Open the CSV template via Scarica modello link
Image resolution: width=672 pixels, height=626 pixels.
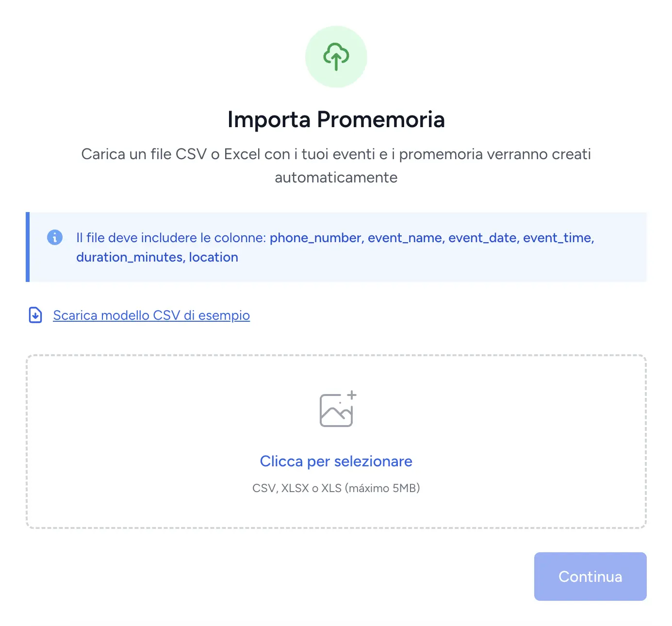click(151, 315)
